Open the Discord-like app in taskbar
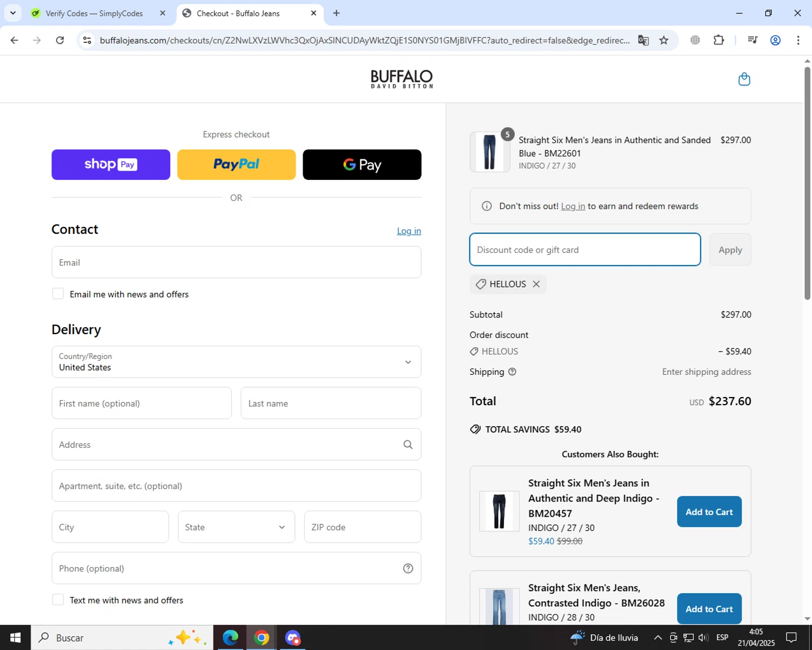Image resolution: width=812 pixels, height=650 pixels. (x=293, y=638)
